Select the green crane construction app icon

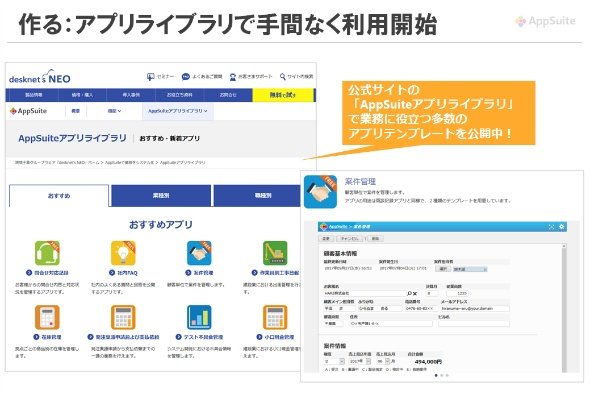click(x=275, y=253)
